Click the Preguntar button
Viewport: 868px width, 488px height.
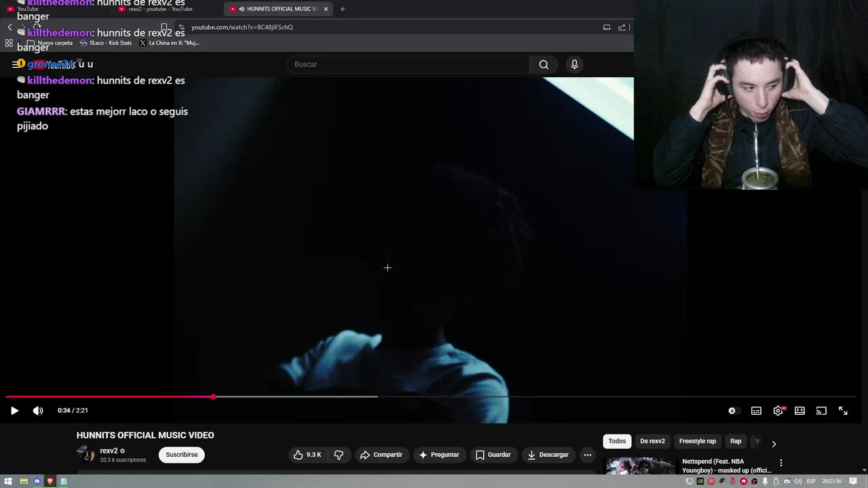(439, 455)
